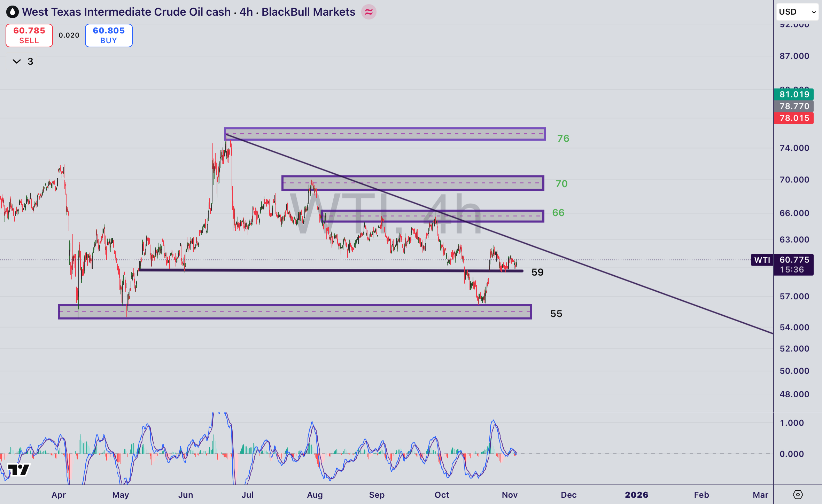Open the interval menu by clicking 4h
The height and width of the screenshot is (504, 822).
tap(245, 11)
